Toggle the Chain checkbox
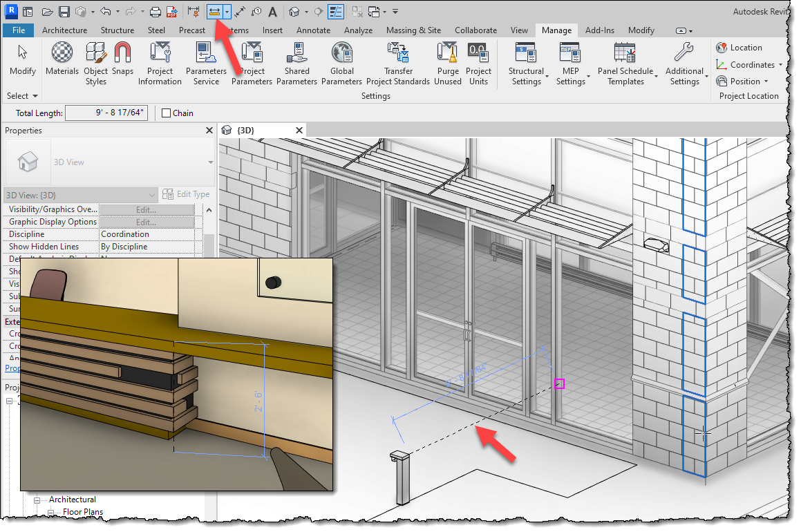Image resolution: width=801 pixels, height=532 pixels. pos(166,113)
